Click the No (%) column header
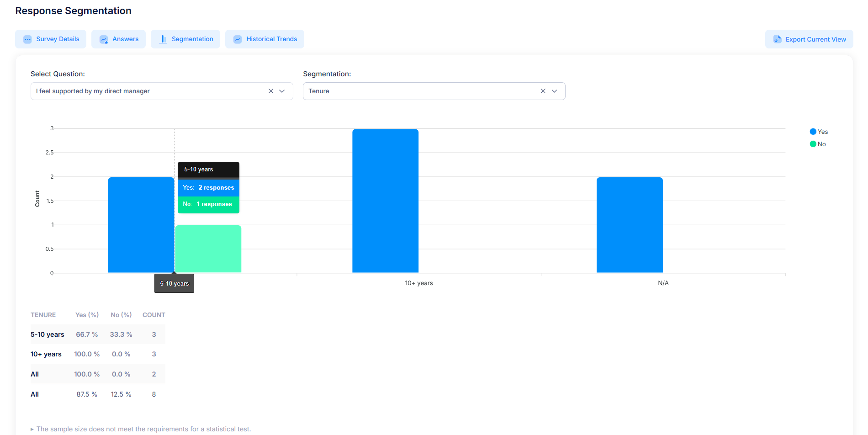 (x=121, y=315)
